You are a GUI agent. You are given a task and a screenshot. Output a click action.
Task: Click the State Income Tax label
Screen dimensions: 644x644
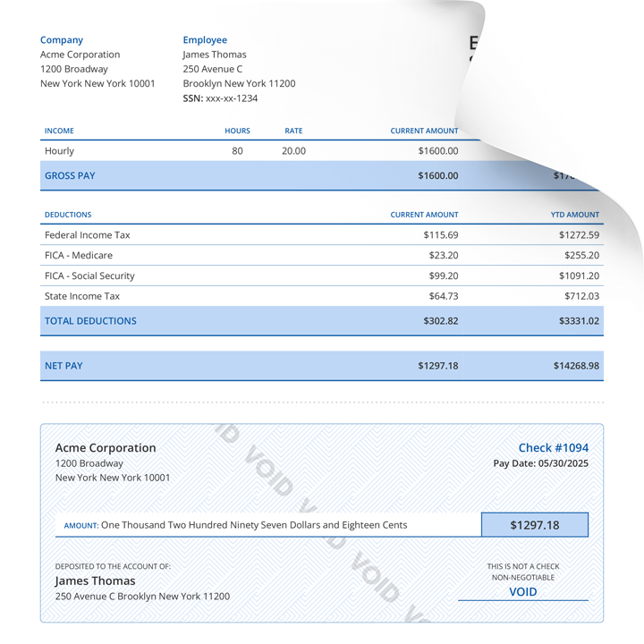(82, 296)
